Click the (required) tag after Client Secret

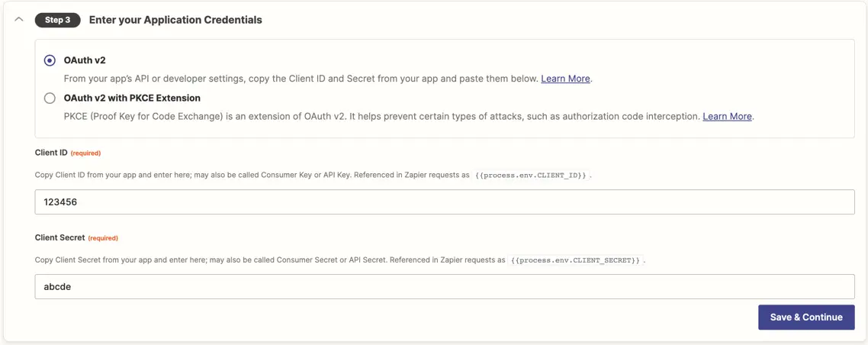pos(103,238)
